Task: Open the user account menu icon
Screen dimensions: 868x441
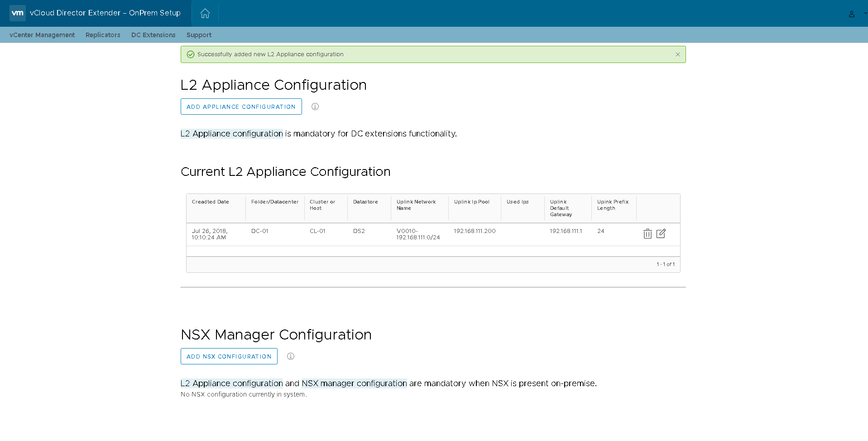Action: pyautogui.click(x=852, y=14)
